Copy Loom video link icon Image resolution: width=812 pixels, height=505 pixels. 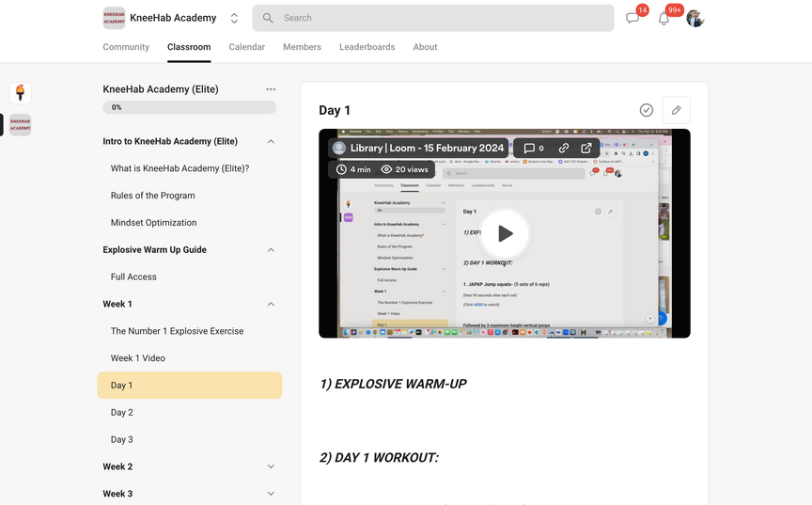tap(564, 149)
